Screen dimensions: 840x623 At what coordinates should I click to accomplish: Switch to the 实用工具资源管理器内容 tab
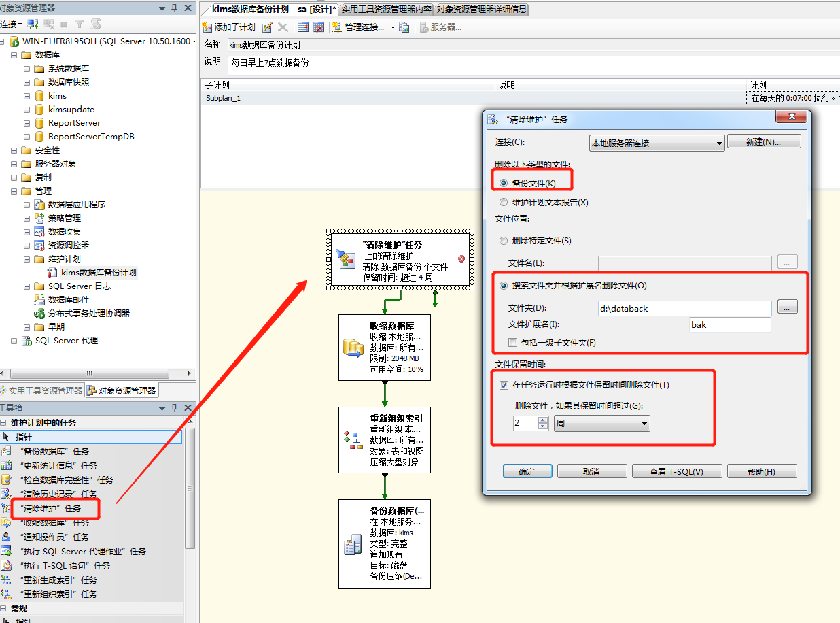[386, 9]
